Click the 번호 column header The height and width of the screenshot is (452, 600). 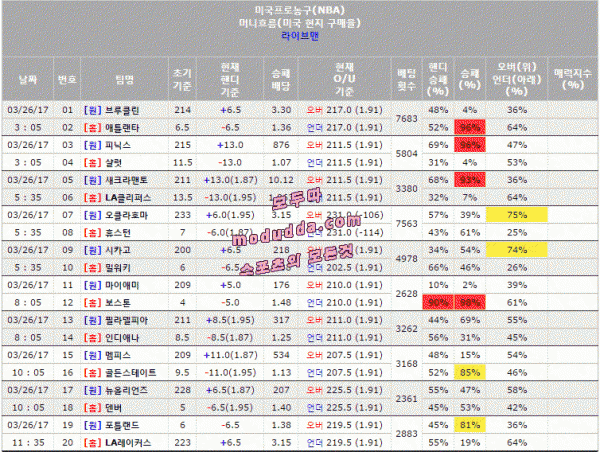[x=67, y=80]
